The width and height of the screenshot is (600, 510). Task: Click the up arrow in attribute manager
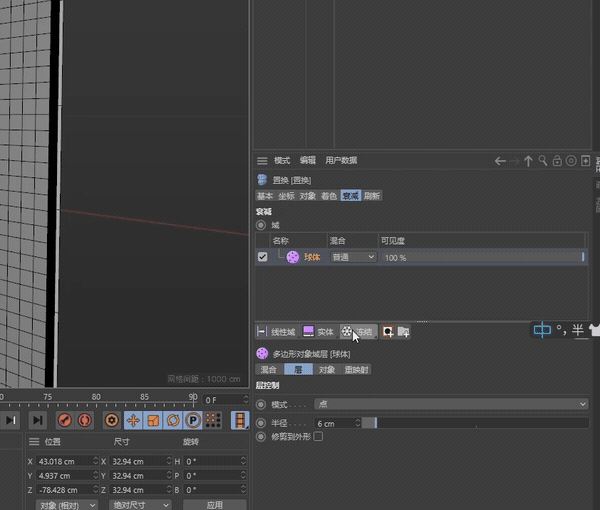[x=528, y=161]
